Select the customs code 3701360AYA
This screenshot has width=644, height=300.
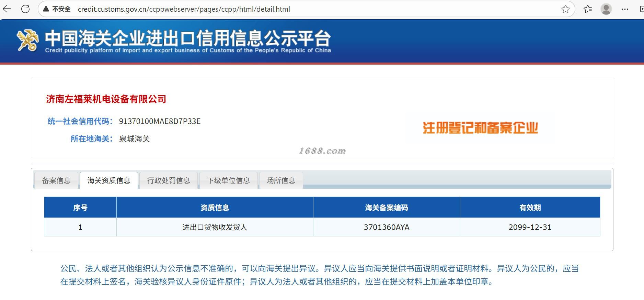pos(387,227)
